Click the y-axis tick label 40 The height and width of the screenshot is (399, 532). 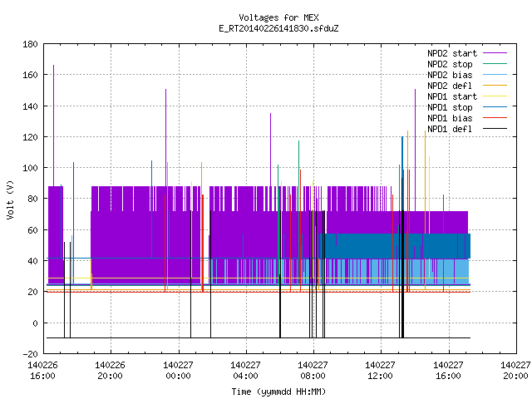[x=32, y=261]
